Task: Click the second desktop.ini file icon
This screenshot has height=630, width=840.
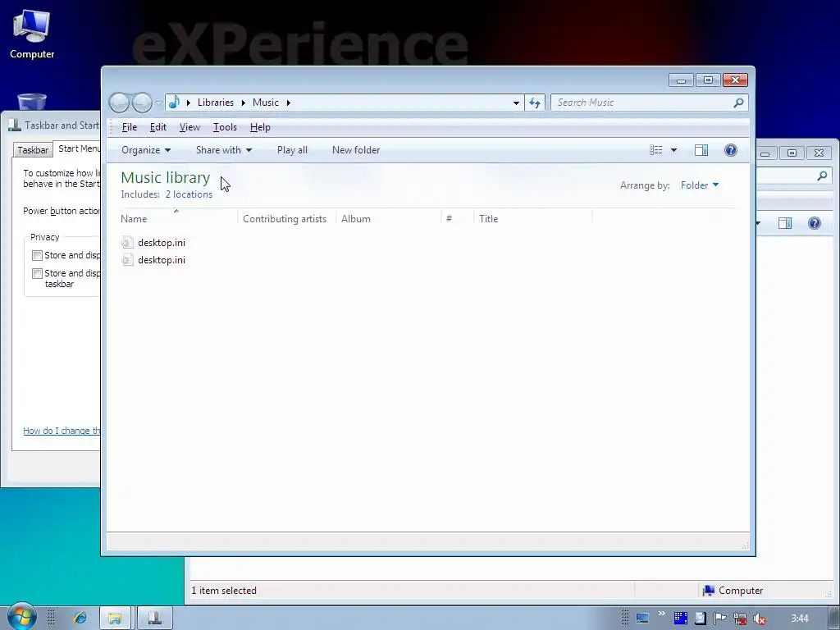Action: tap(127, 260)
